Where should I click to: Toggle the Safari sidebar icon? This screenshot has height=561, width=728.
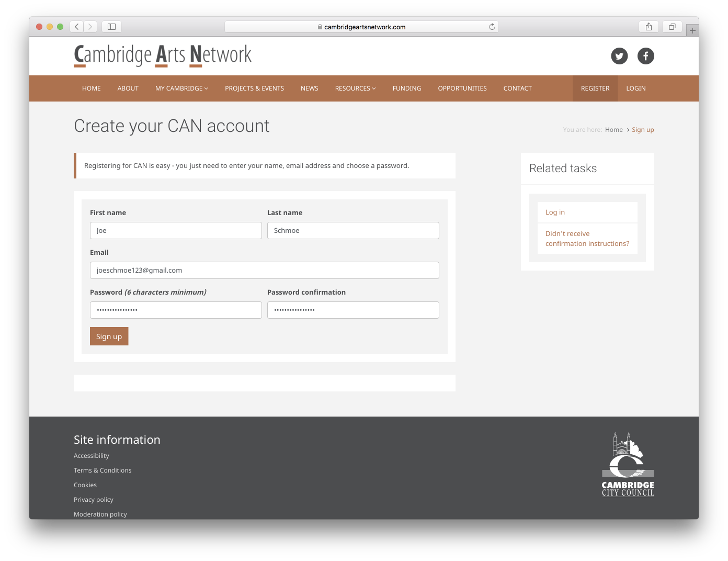pos(111,27)
